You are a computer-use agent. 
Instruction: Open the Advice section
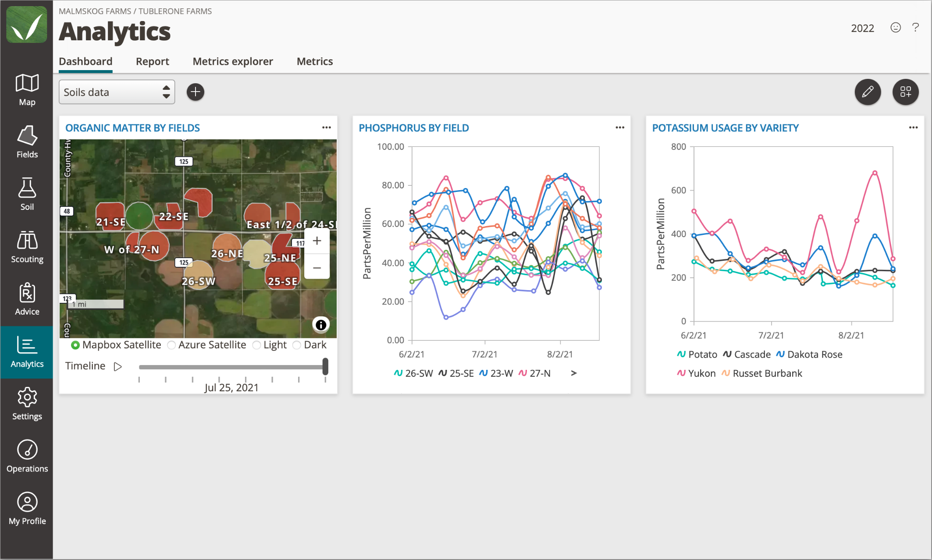click(x=27, y=299)
